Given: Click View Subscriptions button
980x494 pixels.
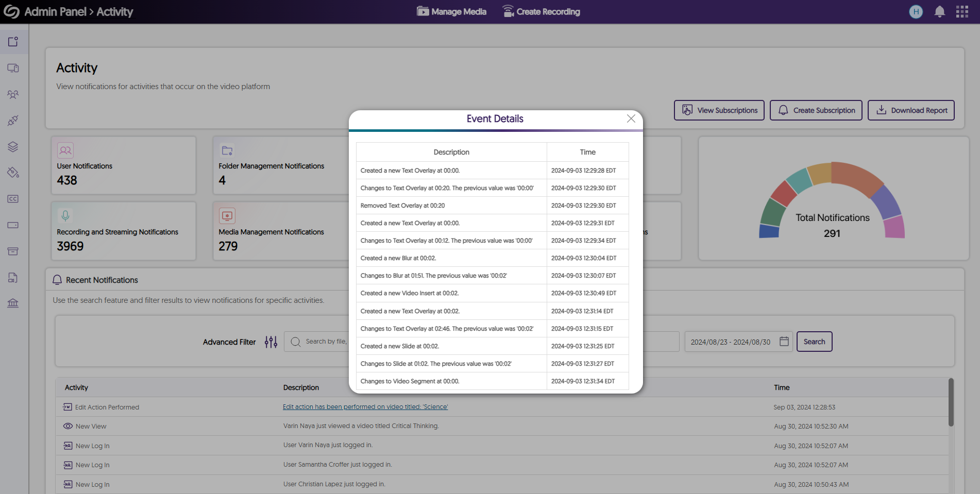Looking at the screenshot, I should pyautogui.click(x=719, y=110).
